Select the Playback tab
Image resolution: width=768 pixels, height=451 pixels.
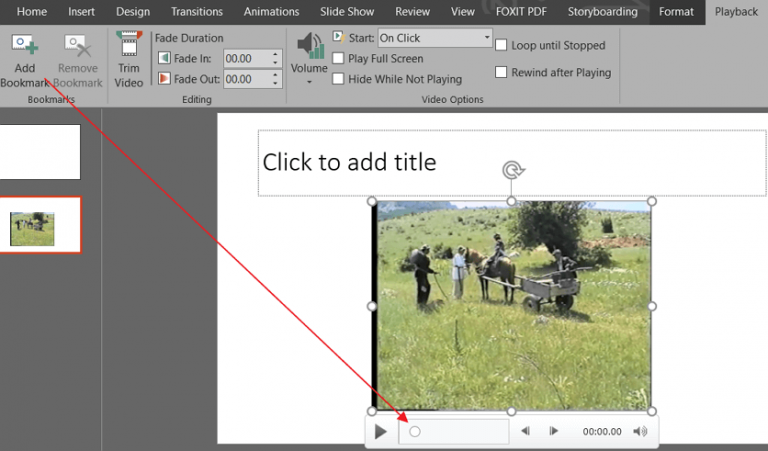pos(736,12)
